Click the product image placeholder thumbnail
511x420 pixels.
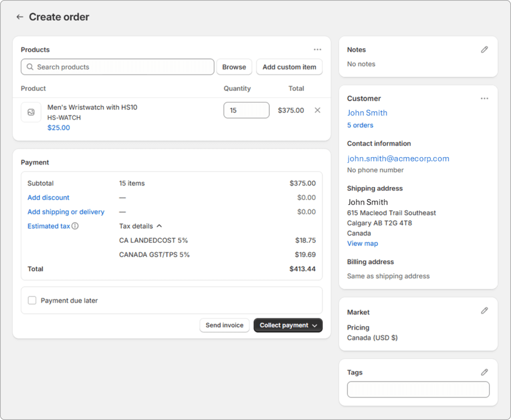pos(31,112)
